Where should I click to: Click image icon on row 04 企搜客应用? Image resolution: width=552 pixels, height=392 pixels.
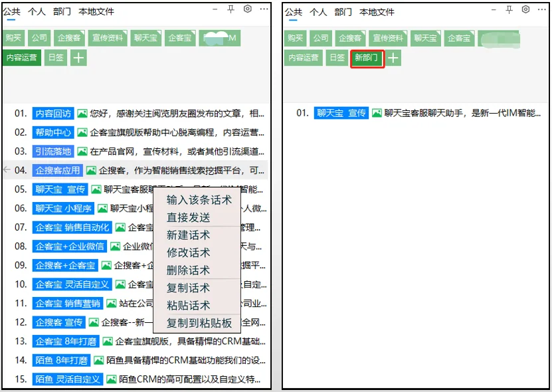click(91, 171)
